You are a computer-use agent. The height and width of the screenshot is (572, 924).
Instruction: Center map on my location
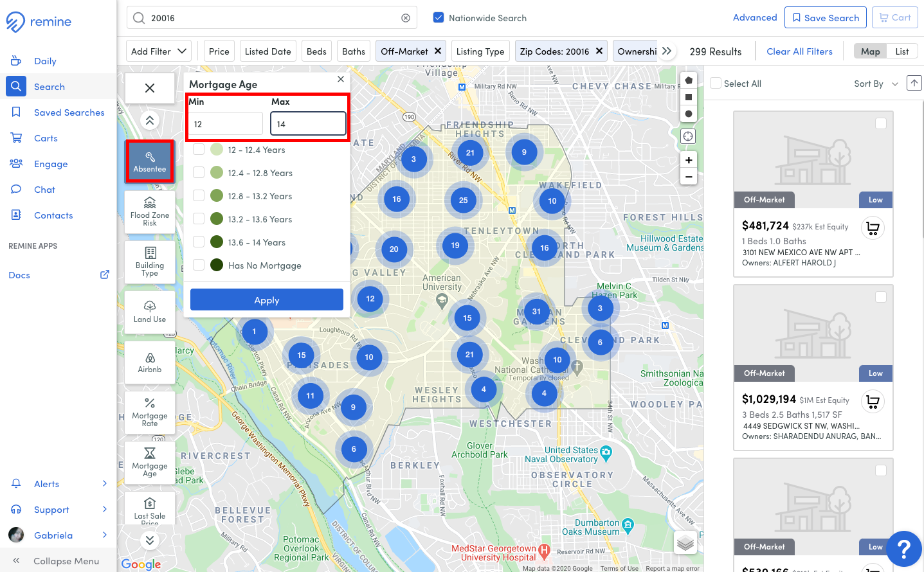[x=689, y=136]
